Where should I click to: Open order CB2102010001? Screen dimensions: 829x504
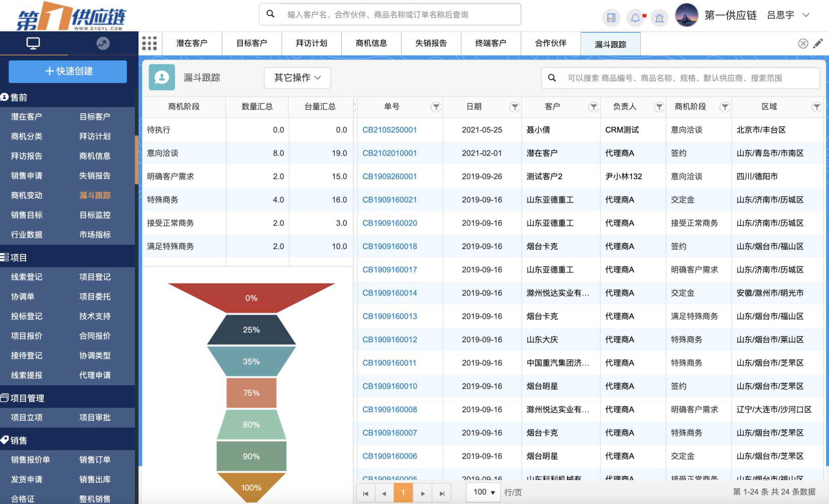(389, 153)
